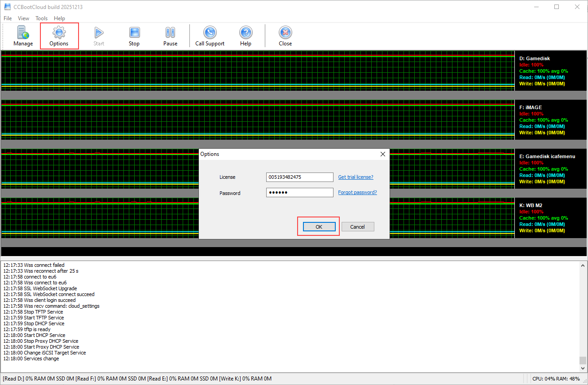Follow the Get trial license link
Viewport: 588px width, 385px height.
tap(355, 177)
